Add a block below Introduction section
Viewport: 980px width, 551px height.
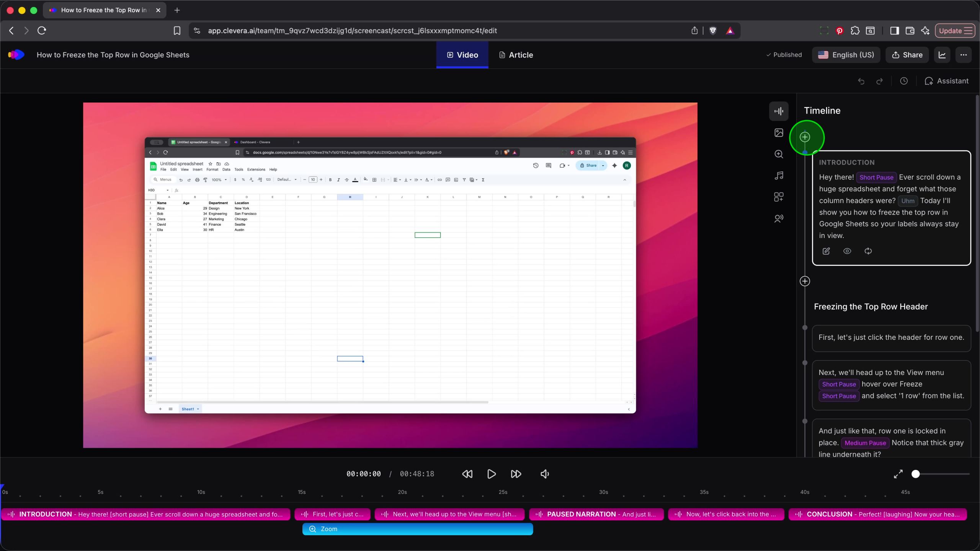pyautogui.click(x=805, y=281)
